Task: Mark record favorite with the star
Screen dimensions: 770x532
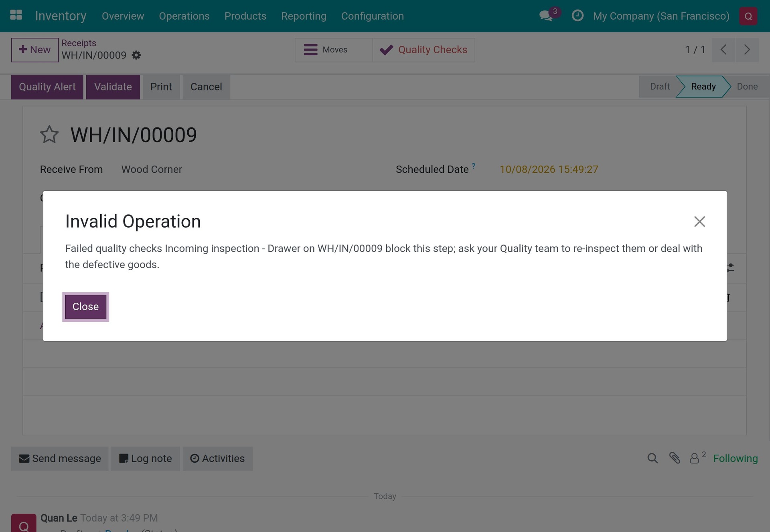Action: 49,135
